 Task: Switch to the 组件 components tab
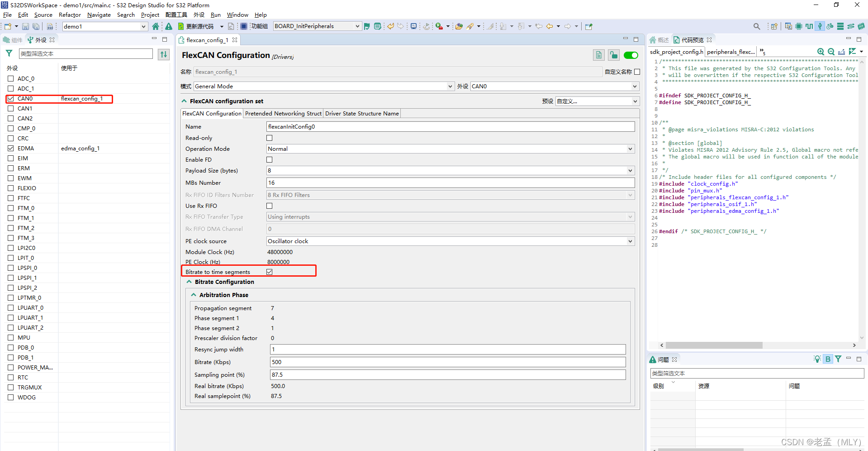13,40
